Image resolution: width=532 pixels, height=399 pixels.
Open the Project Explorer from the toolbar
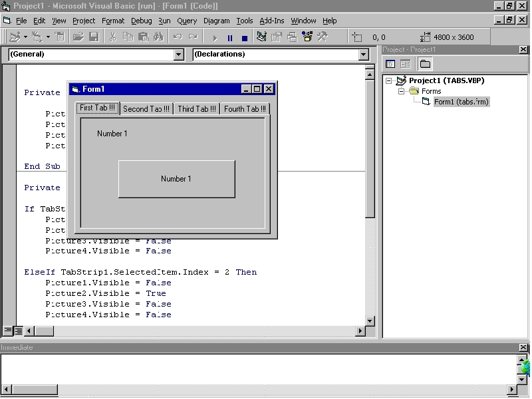[262, 37]
